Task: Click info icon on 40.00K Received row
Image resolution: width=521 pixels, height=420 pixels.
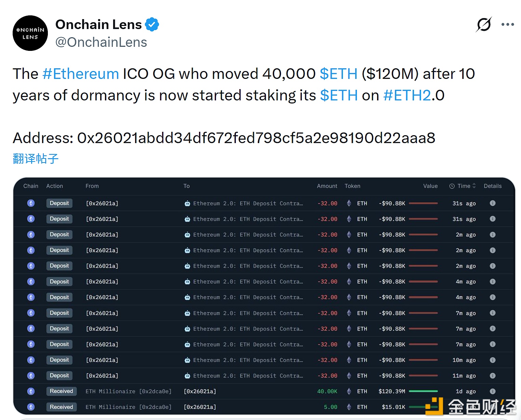Action: [493, 391]
